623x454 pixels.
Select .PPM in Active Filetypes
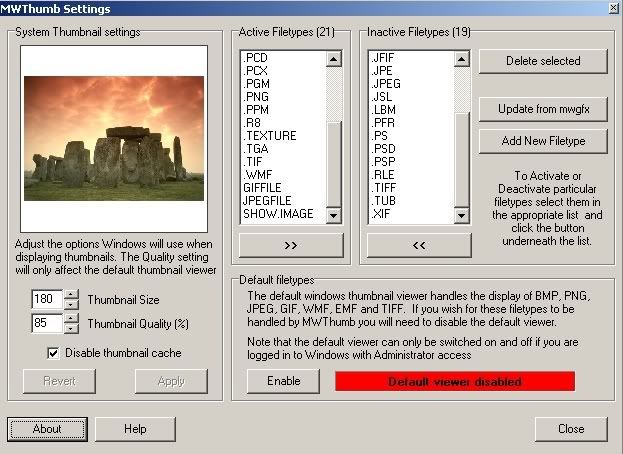click(x=283, y=110)
